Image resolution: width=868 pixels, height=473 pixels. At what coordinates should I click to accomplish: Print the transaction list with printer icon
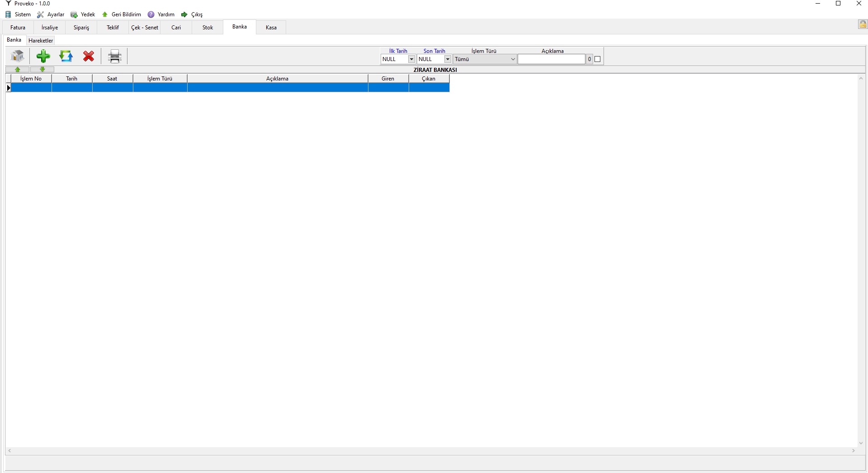[x=115, y=56]
